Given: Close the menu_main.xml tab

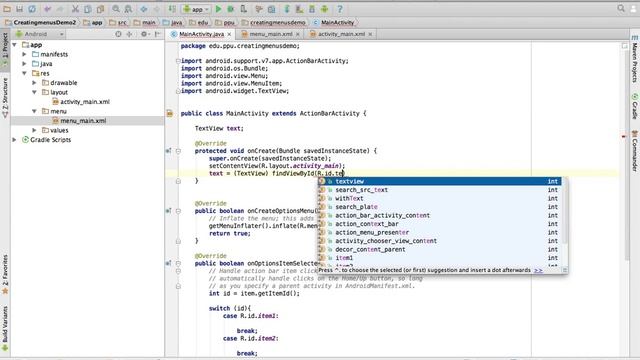Looking at the screenshot, I should (298, 34).
